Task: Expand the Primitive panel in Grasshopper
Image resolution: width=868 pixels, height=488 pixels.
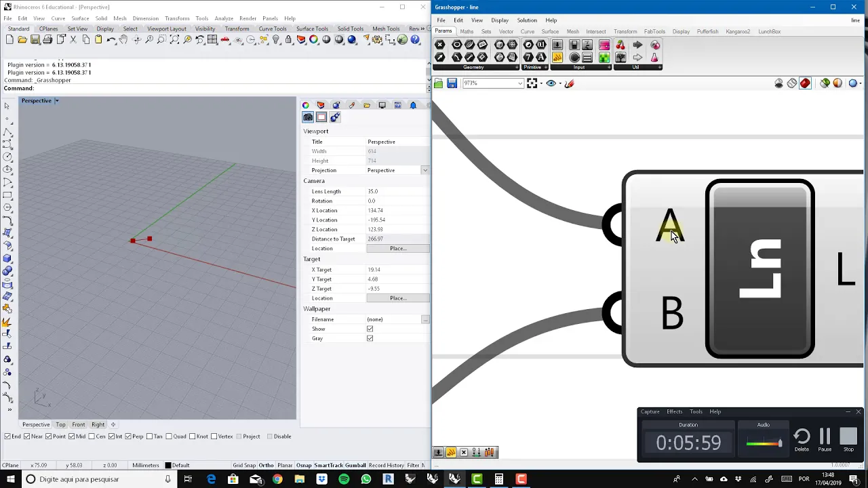Action: click(547, 67)
